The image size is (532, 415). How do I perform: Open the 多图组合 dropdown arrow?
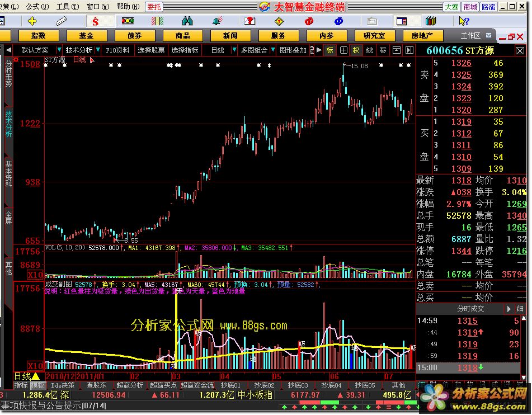click(273, 50)
